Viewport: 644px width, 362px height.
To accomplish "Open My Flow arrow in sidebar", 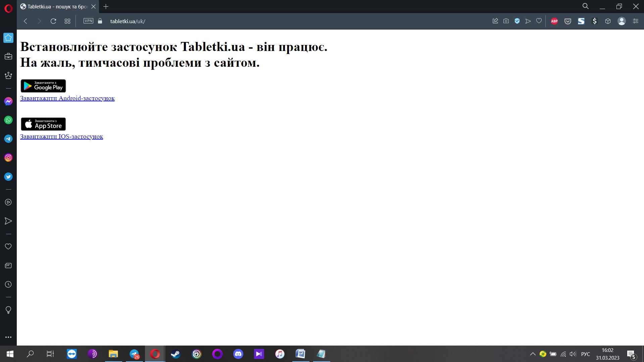I will pos(8,221).
